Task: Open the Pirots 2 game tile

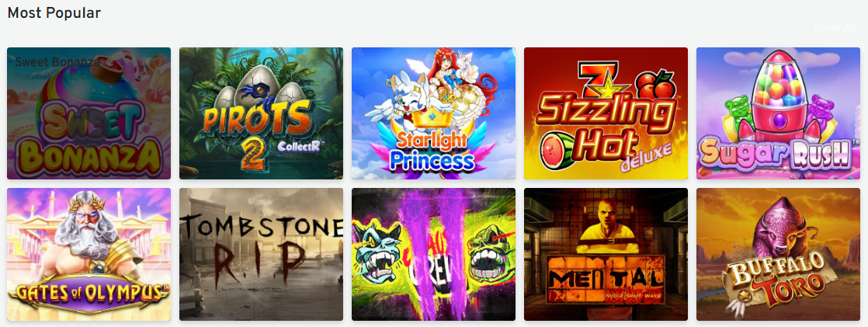Action: [x=261, y=113]
